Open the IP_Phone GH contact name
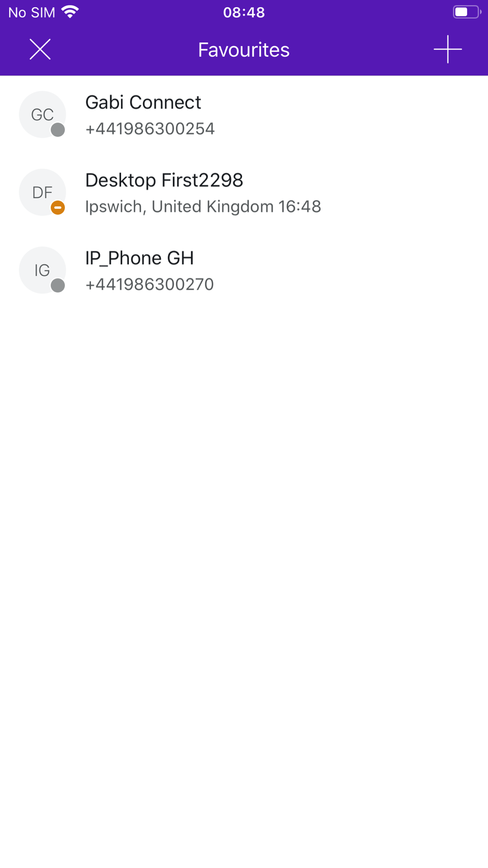The height and width of the screenshot is (868, 488). tap(140, 258)
